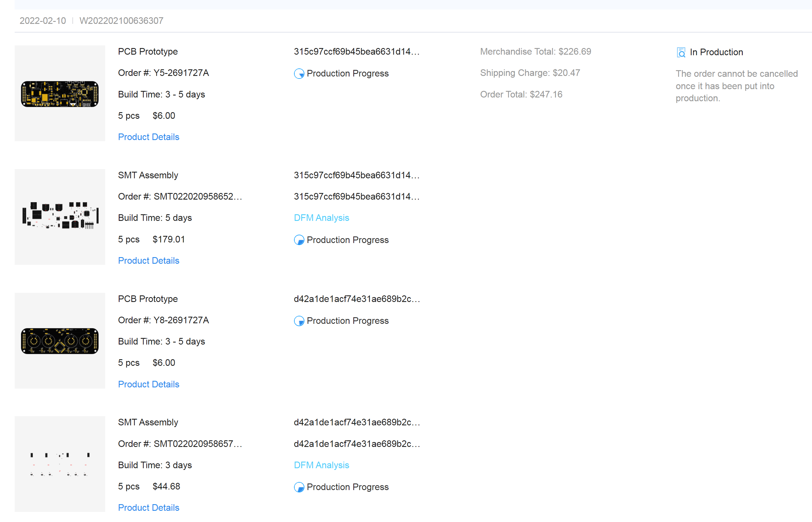Click the SMT022020958652 assembly component thumbnail
This screenshot has height=522, width=812.
coord(60,217)
